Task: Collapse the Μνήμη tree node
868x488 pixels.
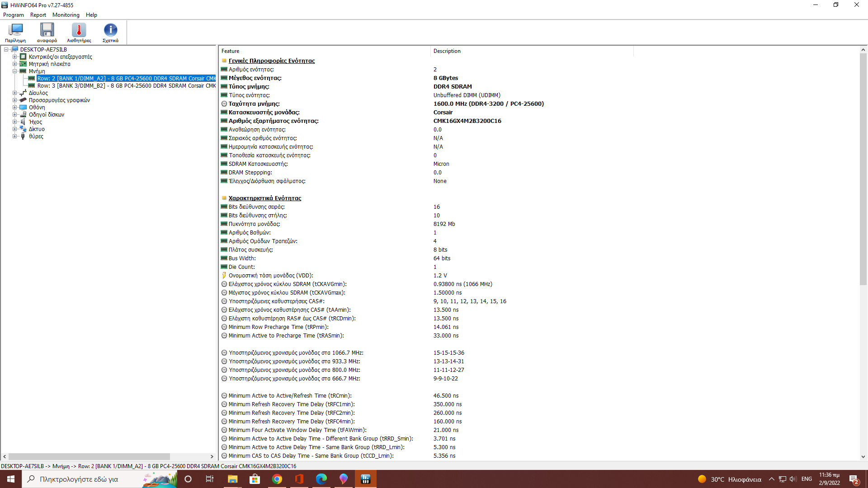Action: pyautogui.click(x=14, y=71)
